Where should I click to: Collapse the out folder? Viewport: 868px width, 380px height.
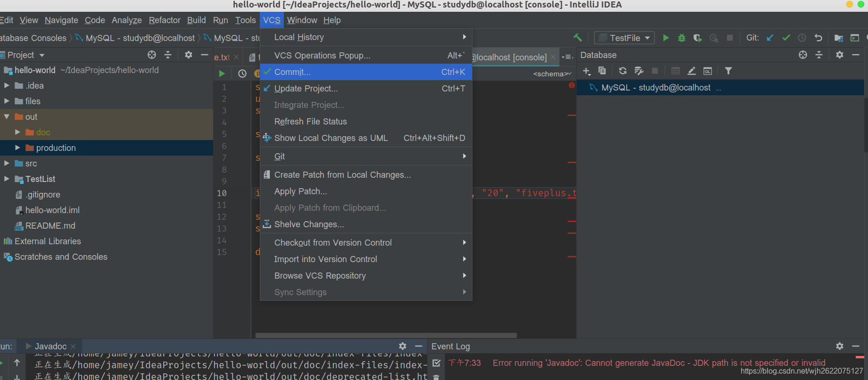tap(7, 116)
